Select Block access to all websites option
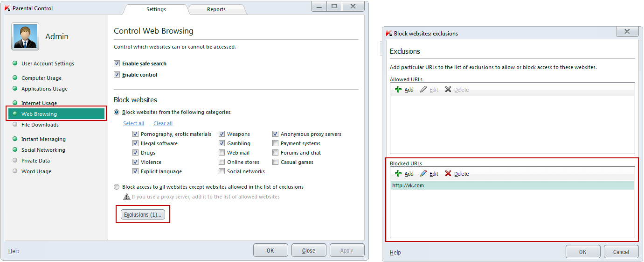Screen dimensions: 644x262 click(x=117, y=187)
